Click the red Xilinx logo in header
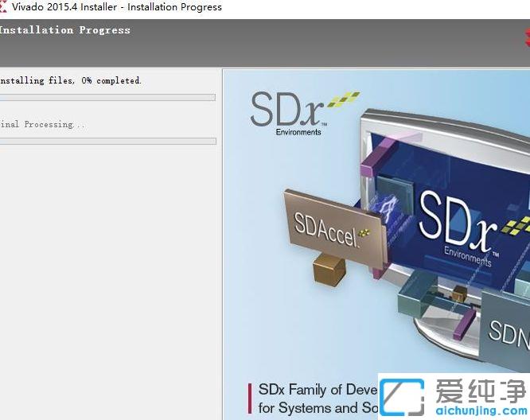The width and height of the screenshot is (530, 420). [x=526, y=37]
